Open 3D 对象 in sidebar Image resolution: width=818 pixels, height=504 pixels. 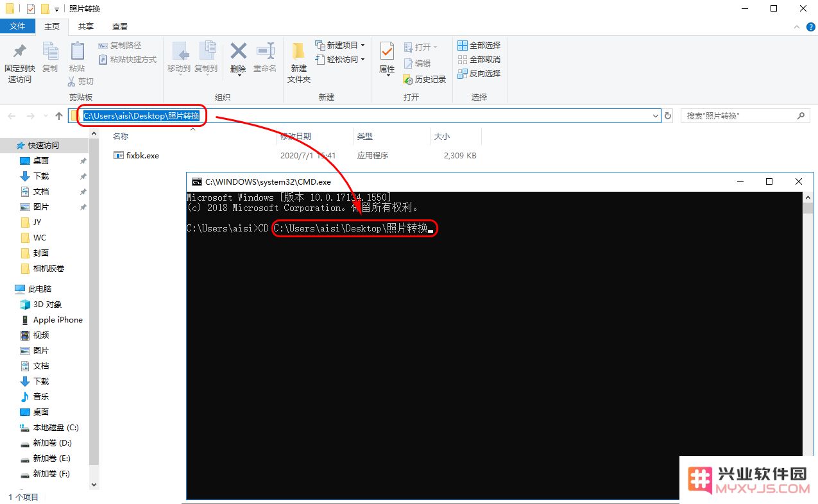tap(47, 305)
